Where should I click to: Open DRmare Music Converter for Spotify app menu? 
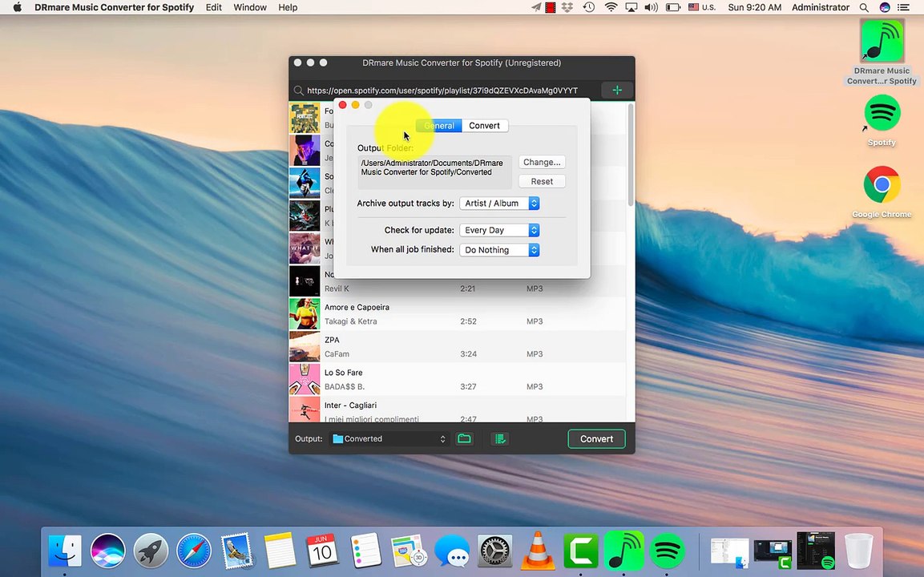point(115,8)
